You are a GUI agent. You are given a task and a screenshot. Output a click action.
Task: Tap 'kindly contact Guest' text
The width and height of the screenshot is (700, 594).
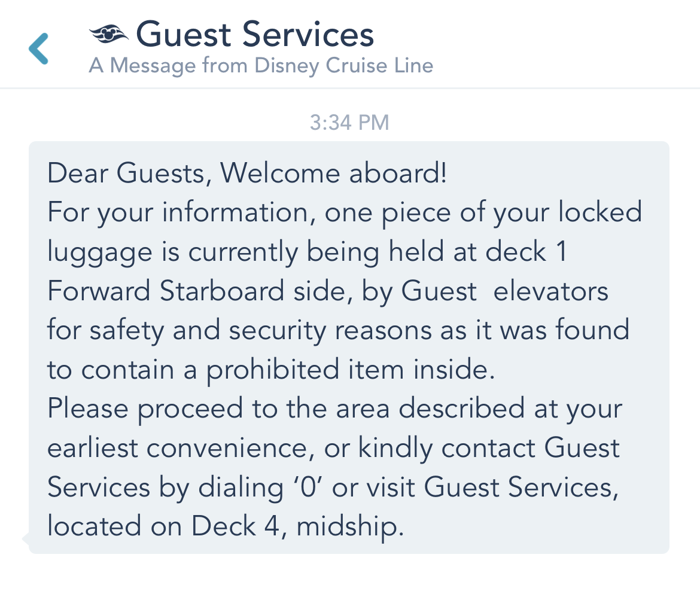click(x=489, y=448)
